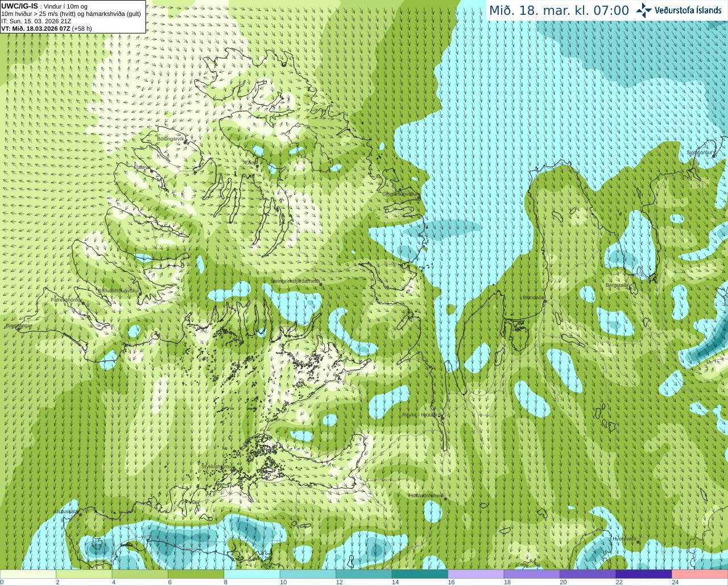This screenshot has width=728, height=586.
Task: Click the Veðurstofa Íslands logo icon
Action: [644, 10]
